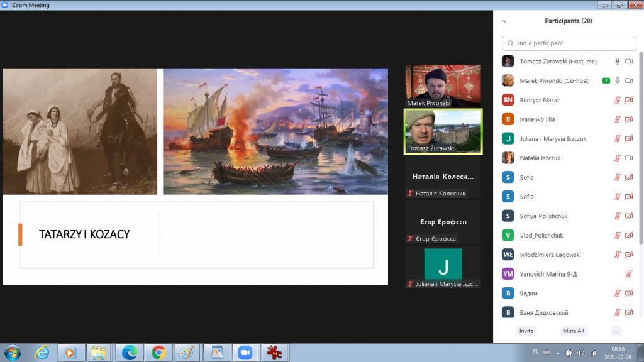This screenshot has height=362, width=644.
Task: Collapse the Participants panel with the chevron
Action: [x=504, y=21]
